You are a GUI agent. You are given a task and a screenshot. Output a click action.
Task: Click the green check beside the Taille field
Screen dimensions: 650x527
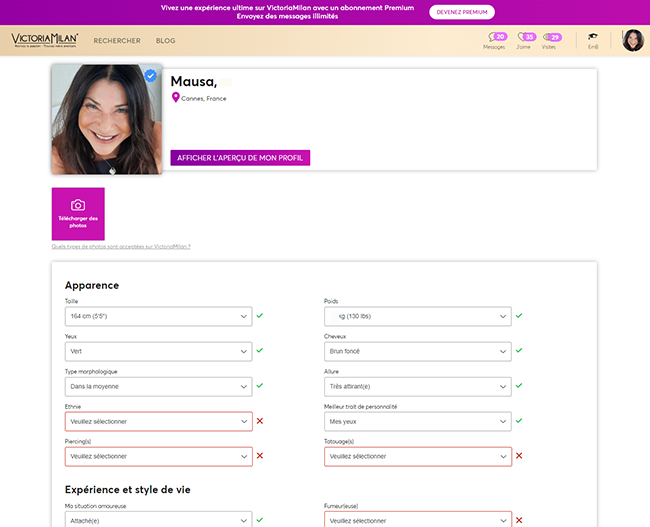tap(260, 316)
